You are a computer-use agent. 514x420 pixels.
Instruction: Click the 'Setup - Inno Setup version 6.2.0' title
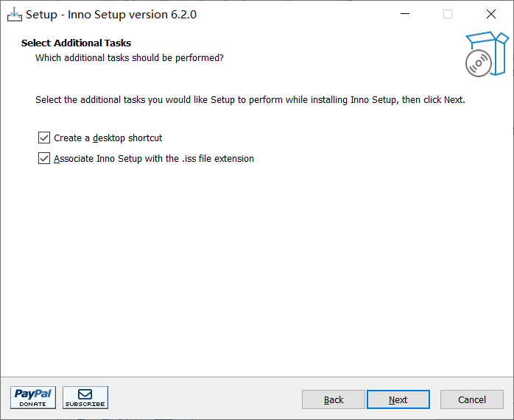pyautogui.click(x=111, y=15)
